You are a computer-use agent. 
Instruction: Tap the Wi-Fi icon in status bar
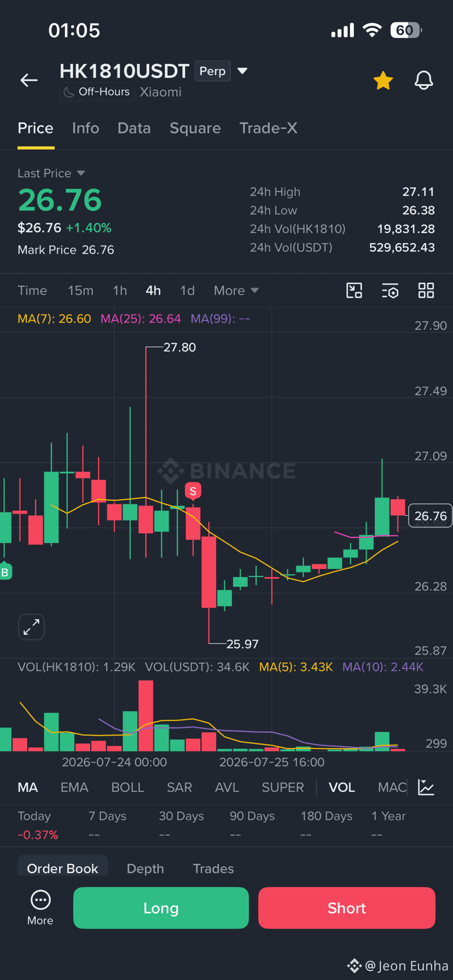(372, 30)
